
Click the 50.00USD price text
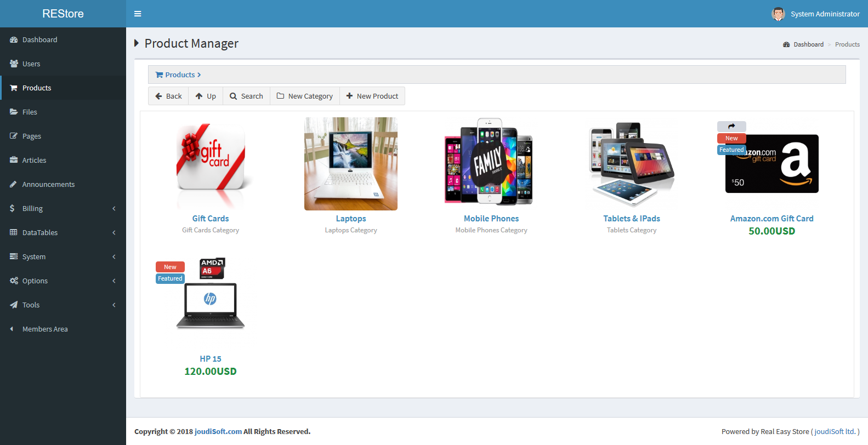772,231
